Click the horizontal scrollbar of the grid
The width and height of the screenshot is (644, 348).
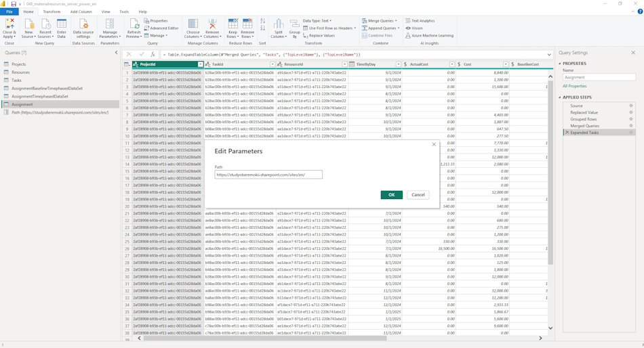[265, 338]
